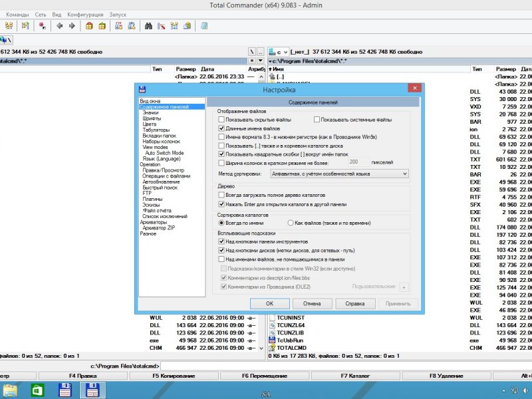532x399 pixels.
Task: Uncheck 'Над кнопками дисков' checkbox
Action: [x=221, y=251]
